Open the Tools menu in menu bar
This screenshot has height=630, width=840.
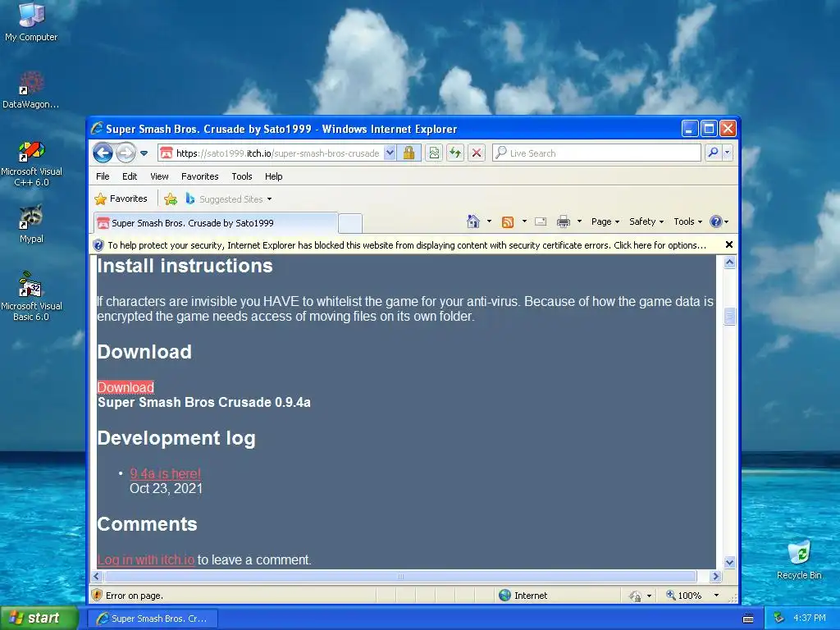[242, 176]
